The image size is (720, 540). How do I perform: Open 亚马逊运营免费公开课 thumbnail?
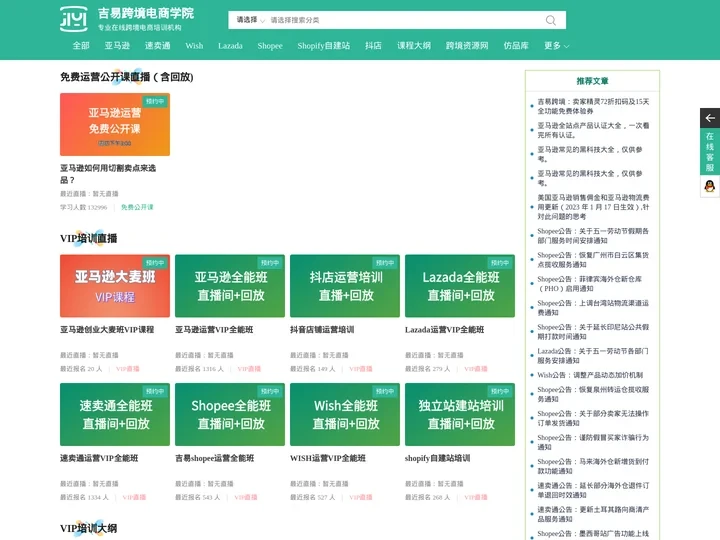pyautogui.click(x=115, y=124)
